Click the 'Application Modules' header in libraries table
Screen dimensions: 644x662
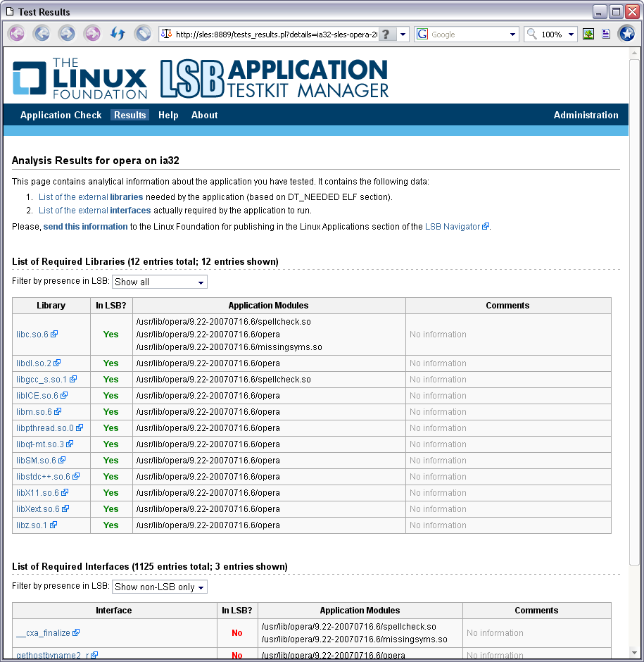coord(268,305)
